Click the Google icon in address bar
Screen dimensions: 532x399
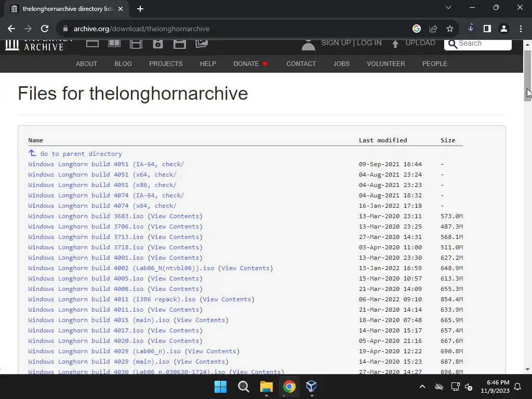(417, 29)
